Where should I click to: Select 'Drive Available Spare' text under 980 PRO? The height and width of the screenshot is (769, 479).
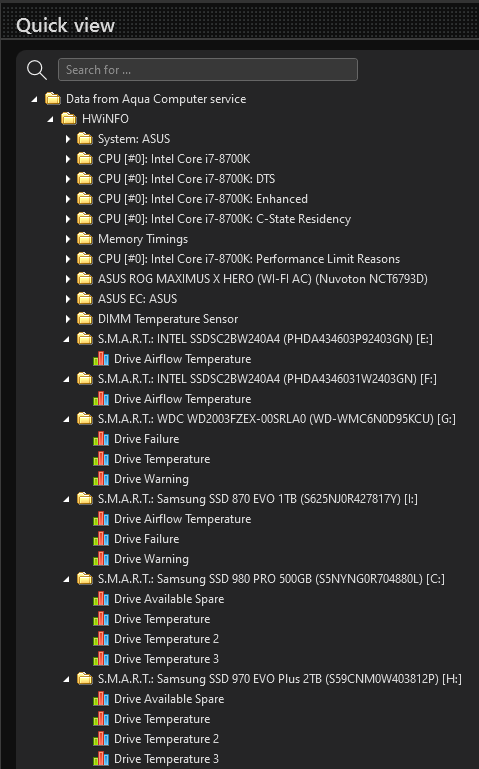pyautogui.click(x=169, y=599)
